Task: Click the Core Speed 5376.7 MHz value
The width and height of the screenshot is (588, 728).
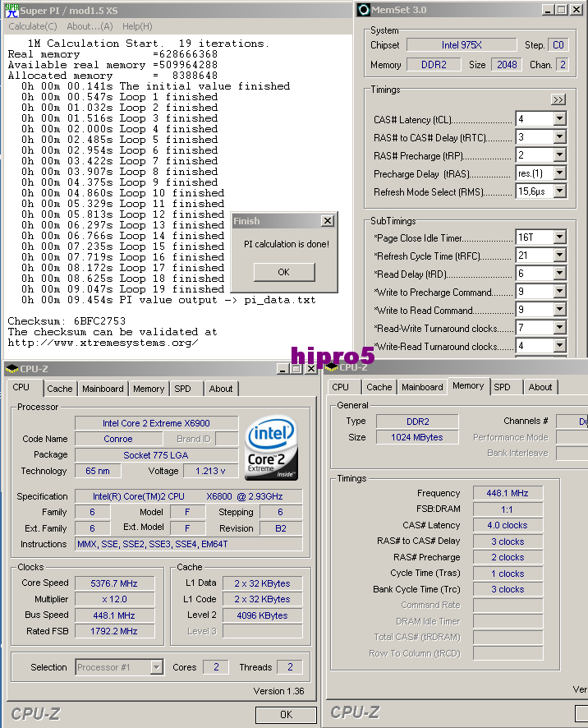Action: (114, 583)
